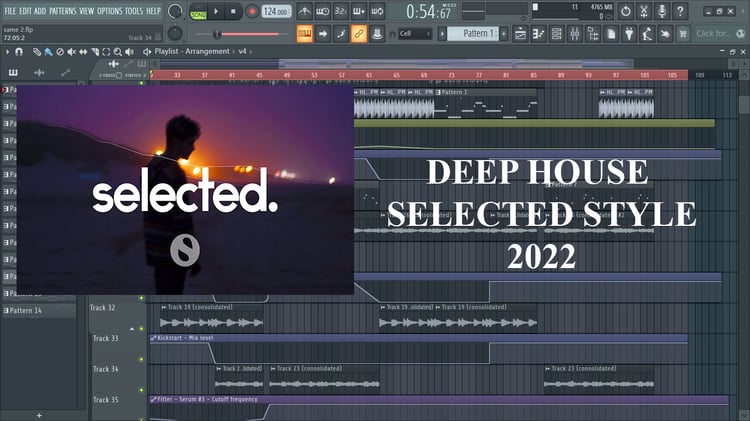The height and width of the screenshot is (421, 750).
Task: Open the Playlist options arrow menu
Action: tap(7, 51)
